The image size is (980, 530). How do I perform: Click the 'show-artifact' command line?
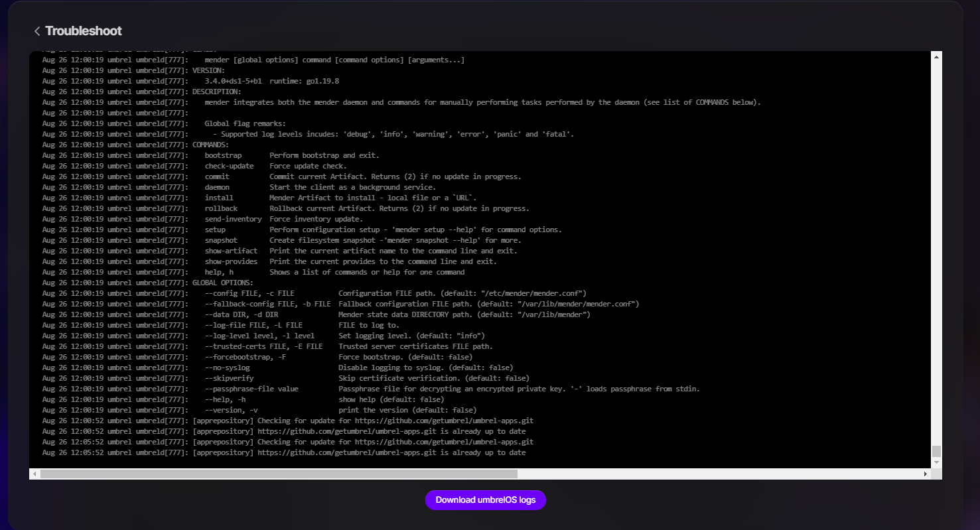point(279,251)
